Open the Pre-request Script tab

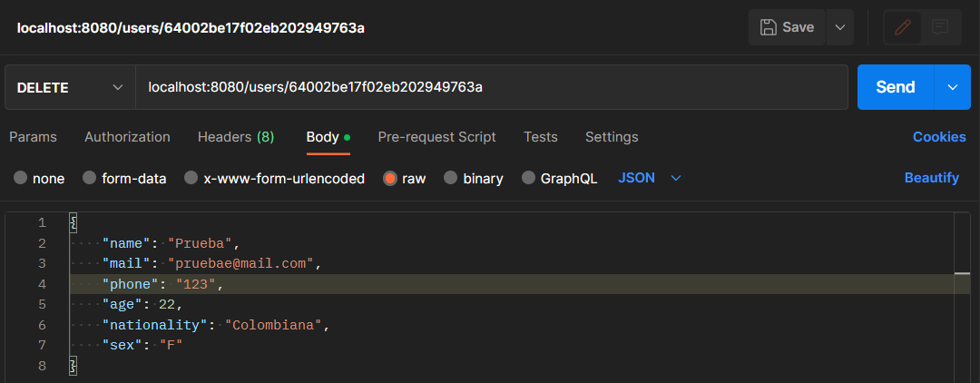click(x=436, y=137)
